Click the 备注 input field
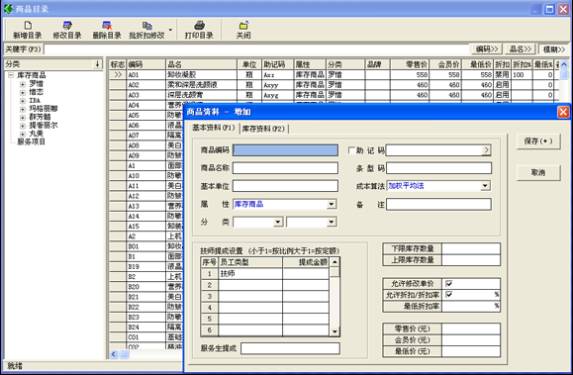The image size is (573, 375). (x=439, y=204)
